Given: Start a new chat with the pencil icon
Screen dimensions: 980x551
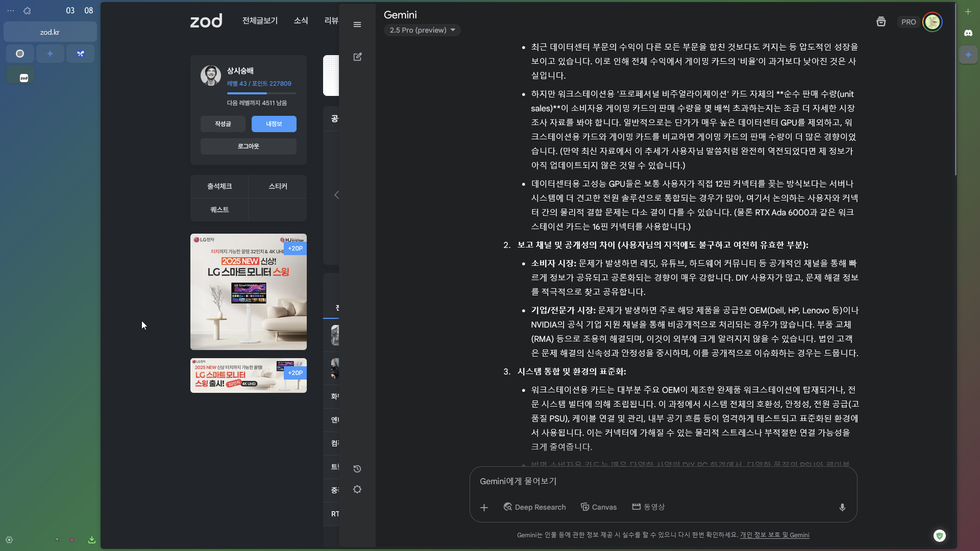Looking at the screenshot, I should pos(357,57).
